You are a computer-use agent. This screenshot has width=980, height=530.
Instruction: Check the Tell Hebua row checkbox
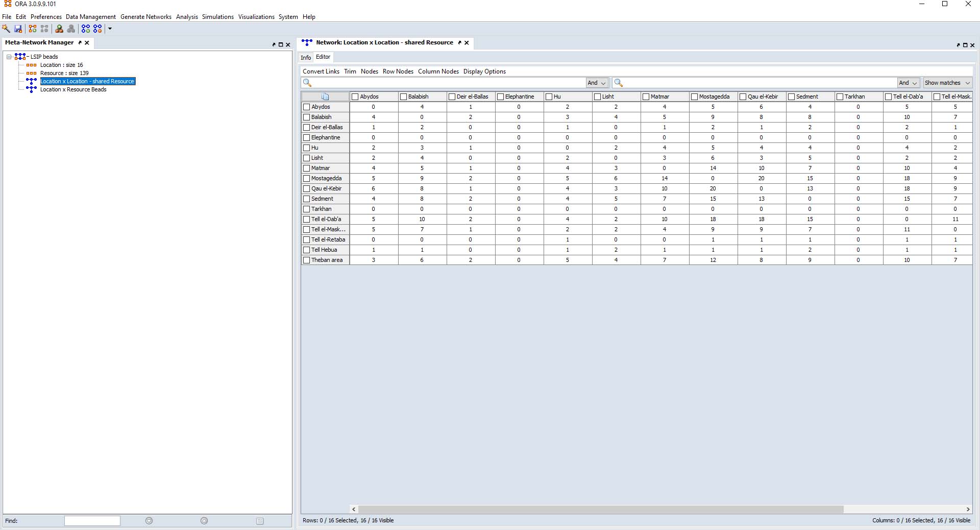(307, 250)
